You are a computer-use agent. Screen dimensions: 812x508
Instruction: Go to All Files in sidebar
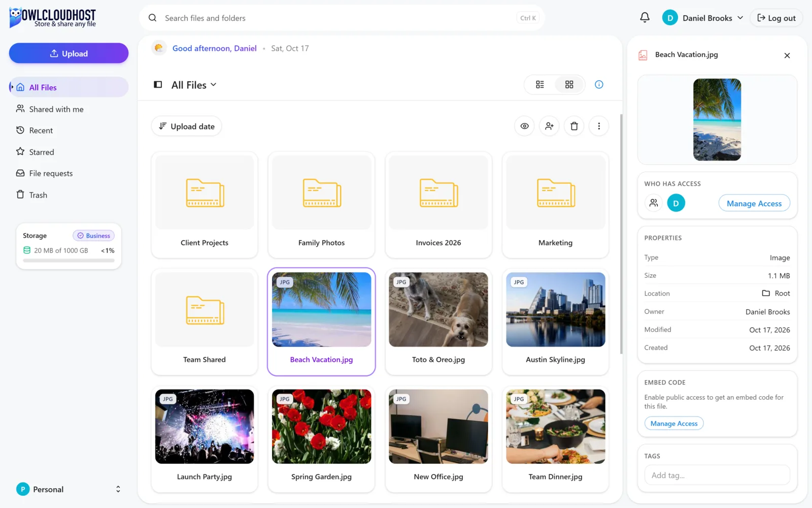tap(69, 87)
